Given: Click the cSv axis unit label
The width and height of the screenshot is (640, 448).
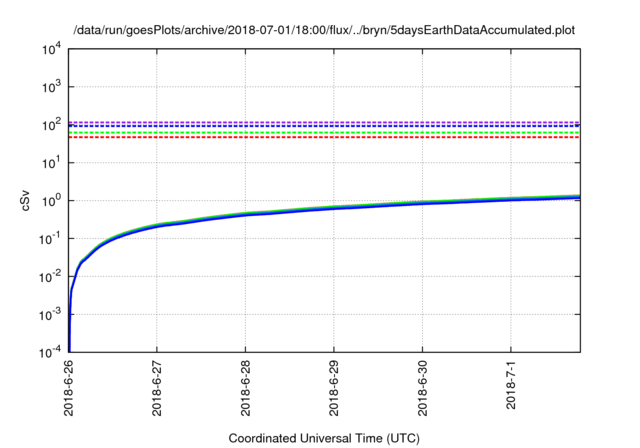Looking at the screenshot, I should [25, 200].
